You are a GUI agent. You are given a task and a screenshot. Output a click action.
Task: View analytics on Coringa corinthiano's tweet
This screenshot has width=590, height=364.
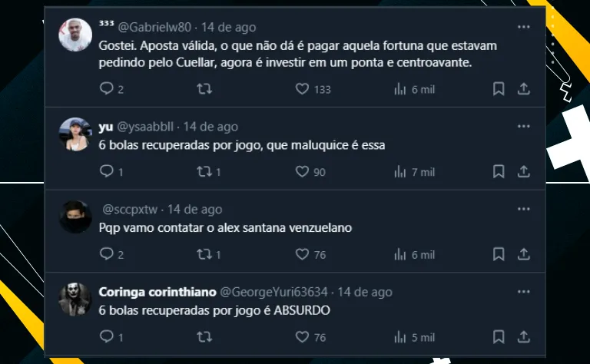point(400,336)
